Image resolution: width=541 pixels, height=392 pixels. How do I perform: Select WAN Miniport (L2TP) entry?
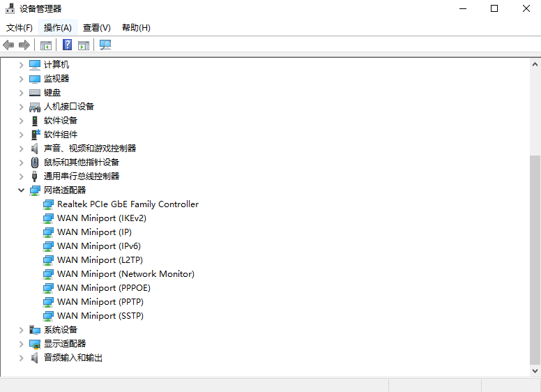point(100,260)
